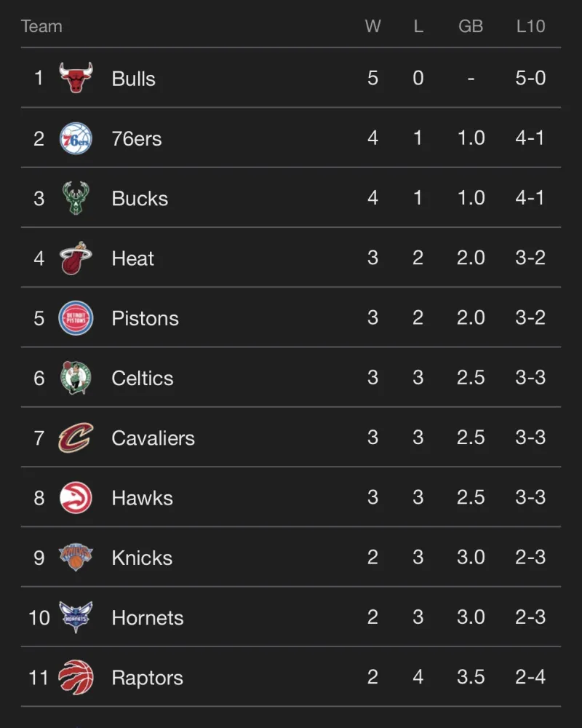Sort standings by games behind
The height and width of the screenshot is (728, 582).
pos(471,26)
